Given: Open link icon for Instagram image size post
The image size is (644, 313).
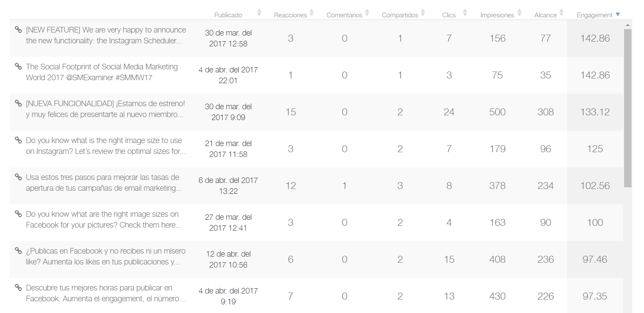Looking at the screenshot, I should (x=18, y=140).
